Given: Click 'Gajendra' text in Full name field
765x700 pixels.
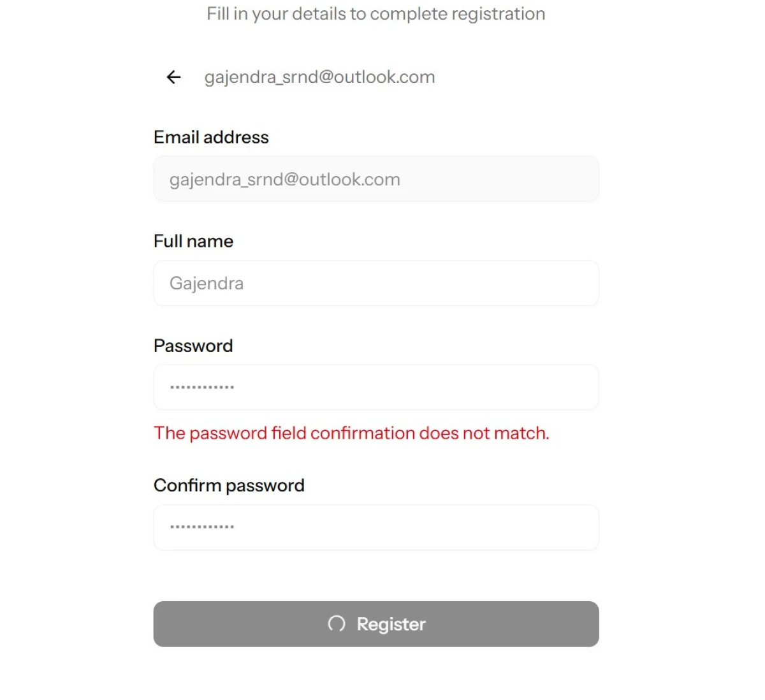Looking at the screenshot, I should pyautogui.click(x=207, y=283).
